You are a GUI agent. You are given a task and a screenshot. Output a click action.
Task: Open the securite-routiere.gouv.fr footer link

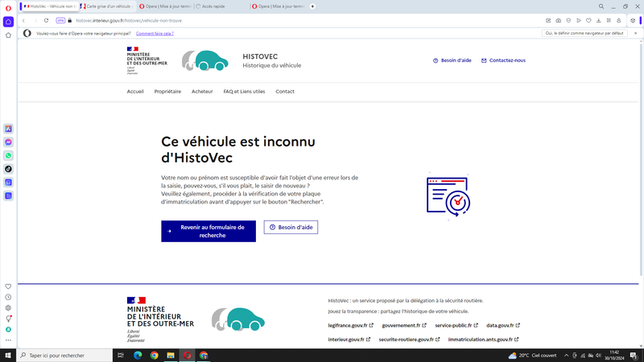click(410, 339)
